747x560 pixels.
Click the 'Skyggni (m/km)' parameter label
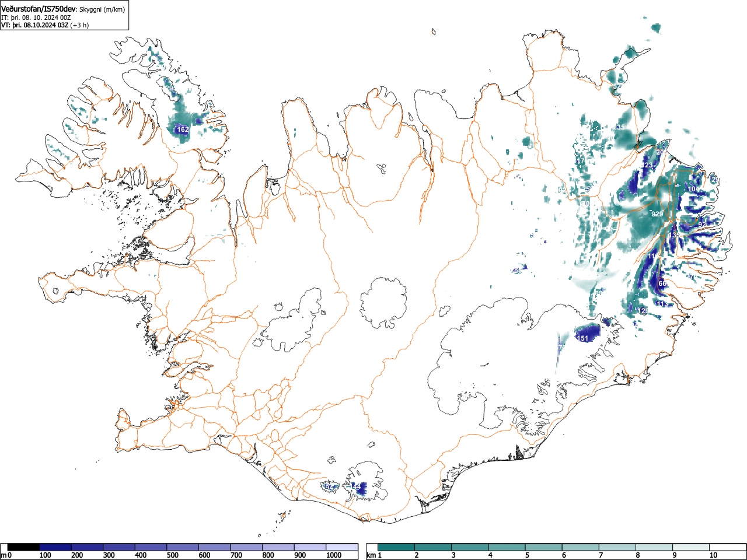pyautogui.click(x=102, y=9)
